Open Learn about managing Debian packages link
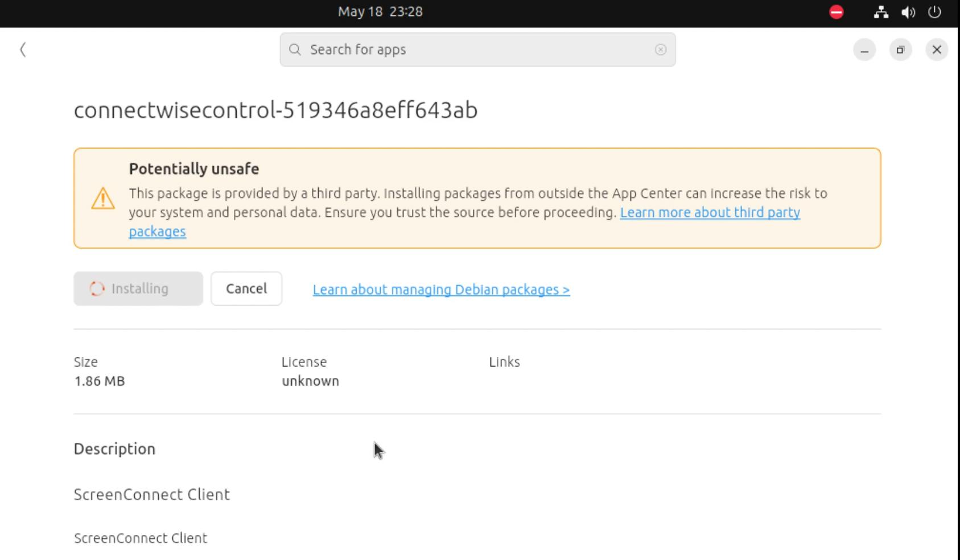 point(441,290)
